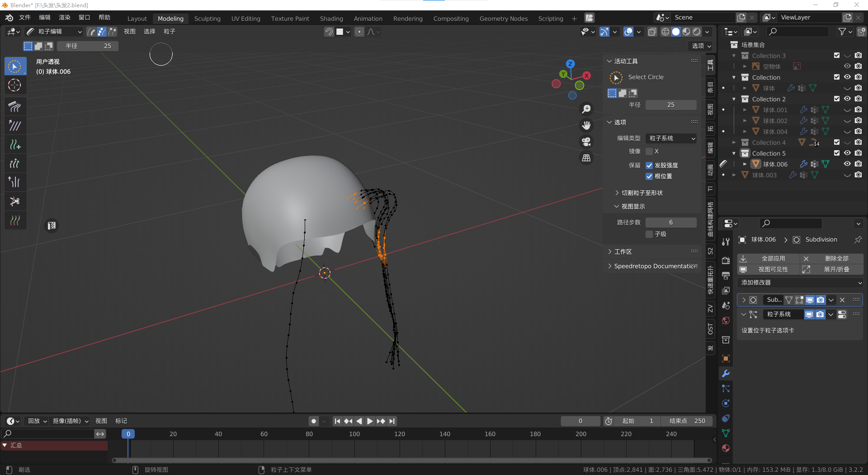Open the 编辑类型 粒子系统 dropdown
This screenshot has width=868, height=475.
pyautogui.click(x=671, y=138)
